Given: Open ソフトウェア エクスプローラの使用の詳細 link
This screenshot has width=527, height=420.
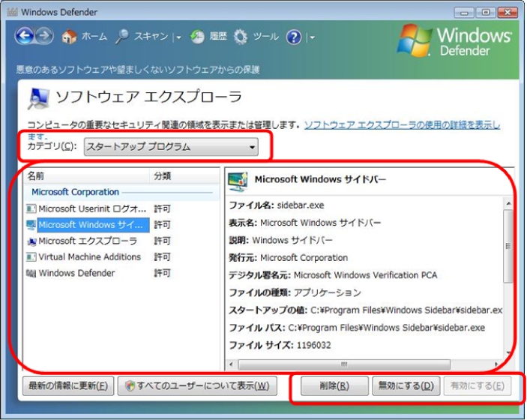Looking at the screenshot, I should (401, 124).
